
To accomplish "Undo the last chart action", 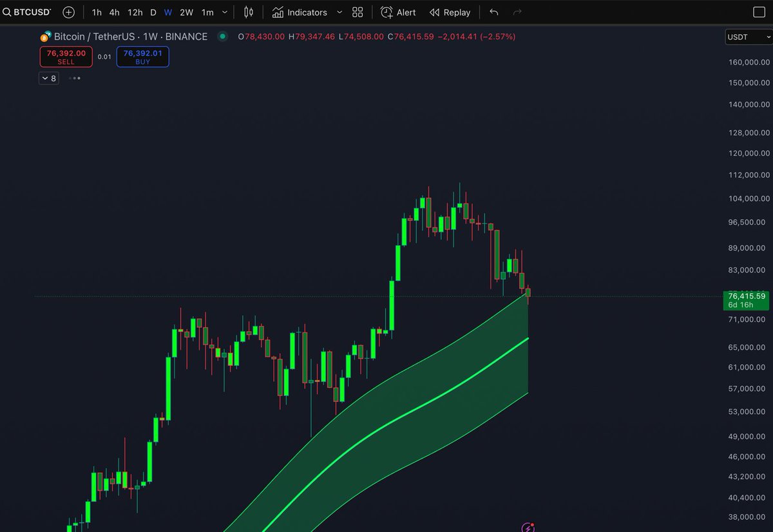I will point(493,12).
